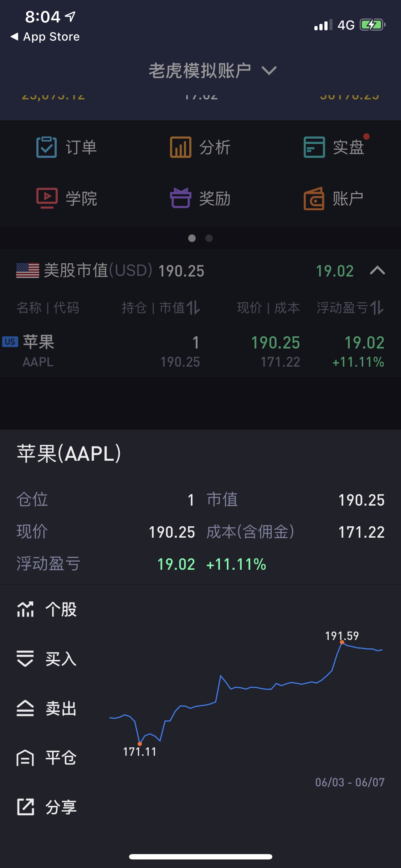Expand the 老虎模拟账户 account dropdown
This screenshot has height=868, width=401.
[x=269, y=71]
